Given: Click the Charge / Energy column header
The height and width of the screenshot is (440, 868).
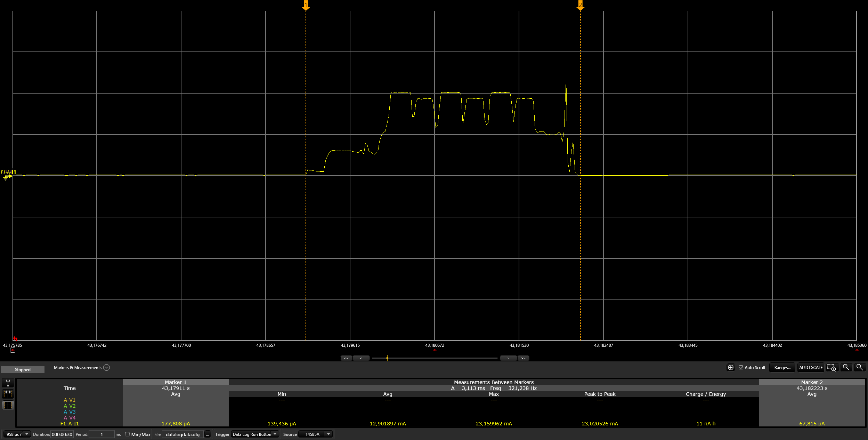Looking at the screenshot, I should coord(706,394).
